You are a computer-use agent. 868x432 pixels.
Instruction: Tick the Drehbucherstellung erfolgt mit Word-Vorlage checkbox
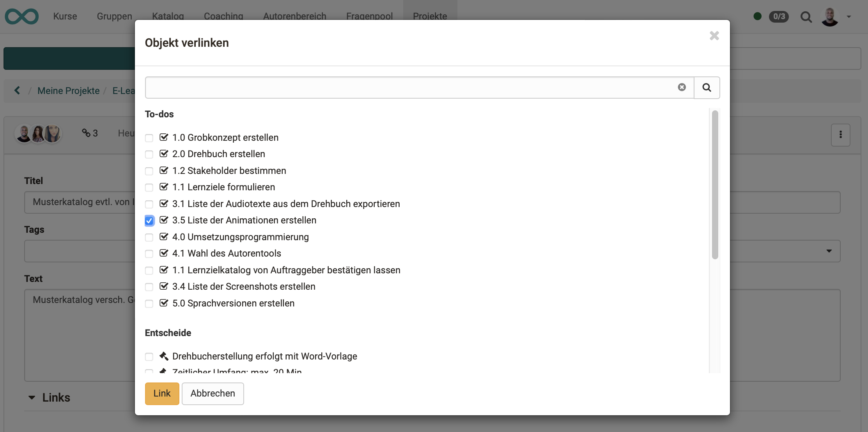pyautogui.click(x=149, y=357)
